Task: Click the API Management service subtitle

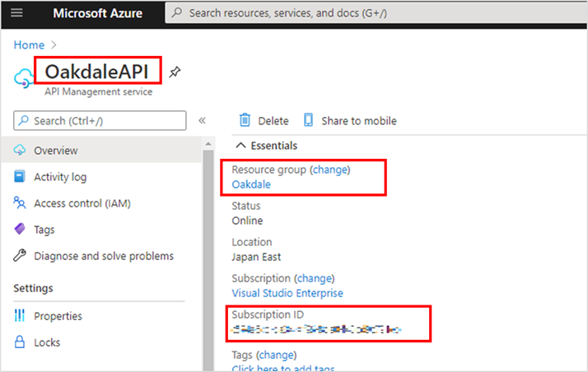Action: (99, 92)
